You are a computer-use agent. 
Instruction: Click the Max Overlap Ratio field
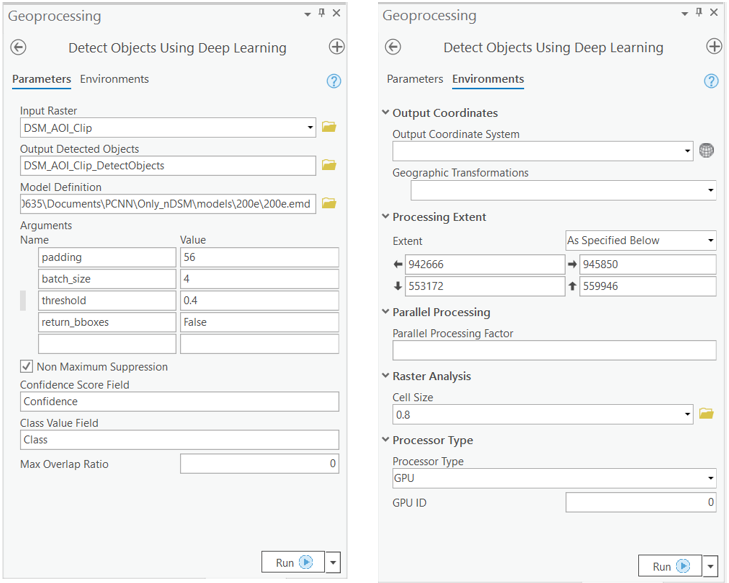(x=259, y=464)
